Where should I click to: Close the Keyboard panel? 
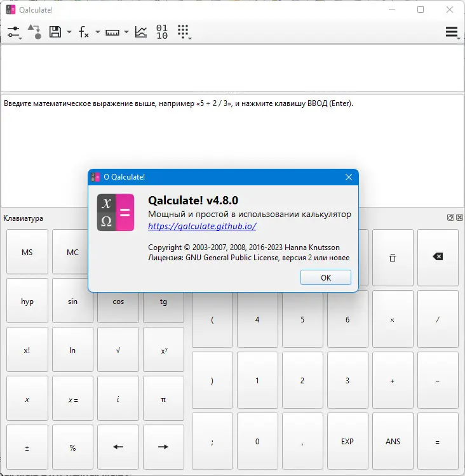459,217
